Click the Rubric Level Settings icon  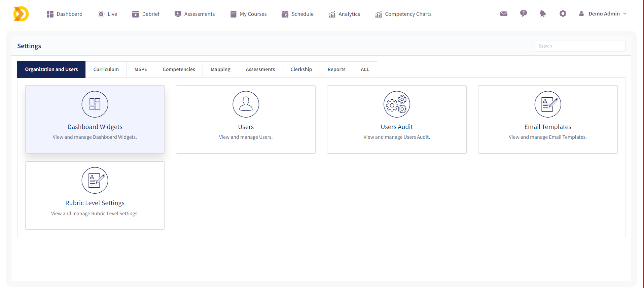[x=95, y=181]
